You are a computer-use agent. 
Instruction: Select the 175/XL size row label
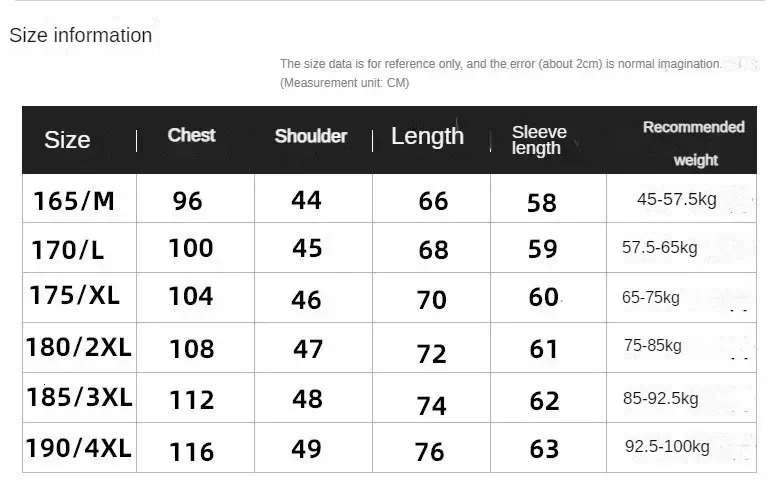click(74, 298)
